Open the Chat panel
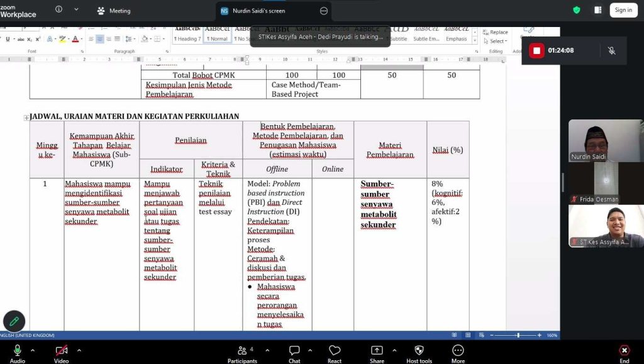Image resolution: width=644 pixels, height=364 pixels. (x=294, y=351)
